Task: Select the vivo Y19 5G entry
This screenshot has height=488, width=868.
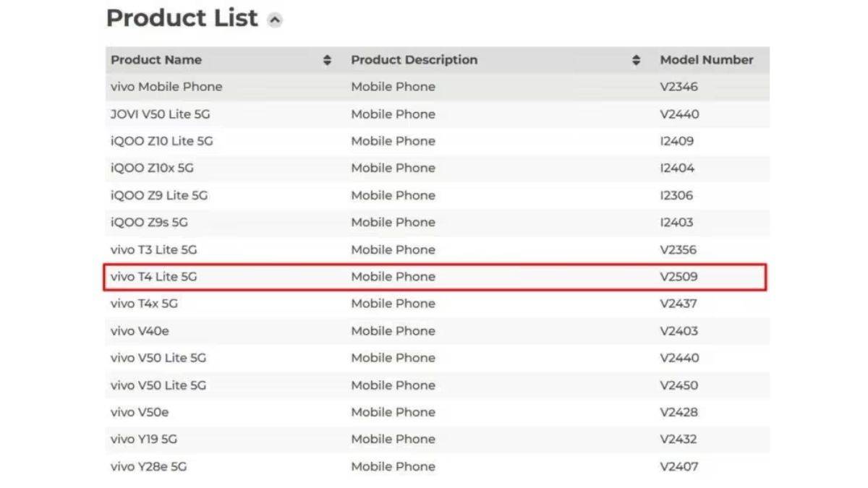Action: (144, 440)
